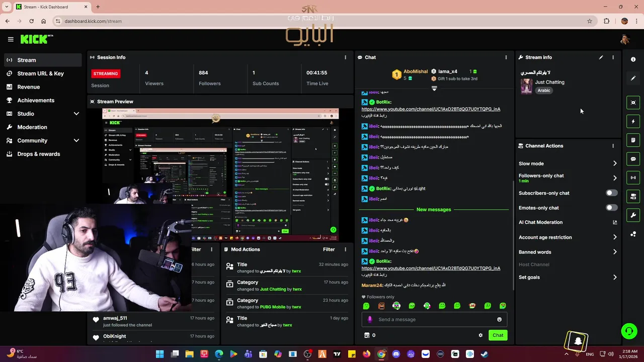This screenshot has height=362, width=644.
Task: Toggle the wrench widget icon in right toolbar
Action: (x=633, y=215)
